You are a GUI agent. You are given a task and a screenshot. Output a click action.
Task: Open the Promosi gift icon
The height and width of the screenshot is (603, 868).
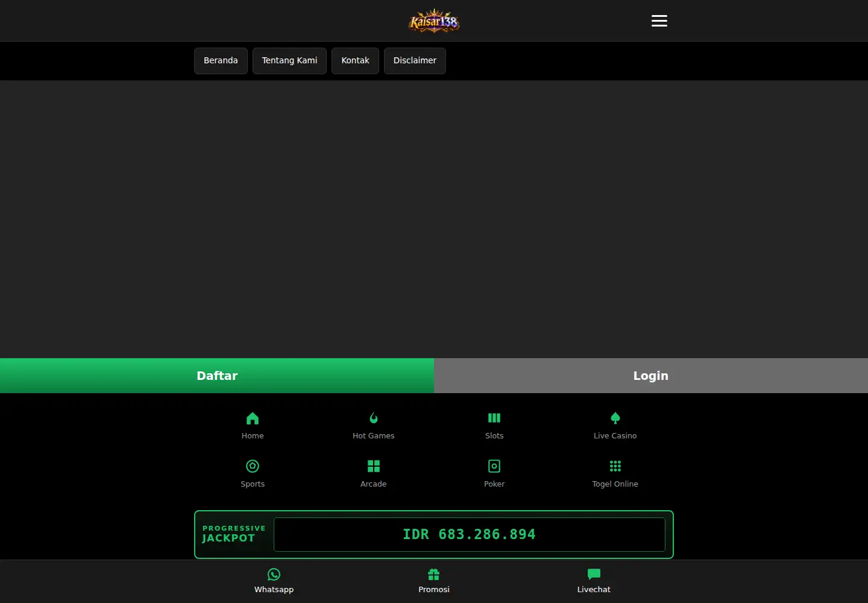[434, 575]
